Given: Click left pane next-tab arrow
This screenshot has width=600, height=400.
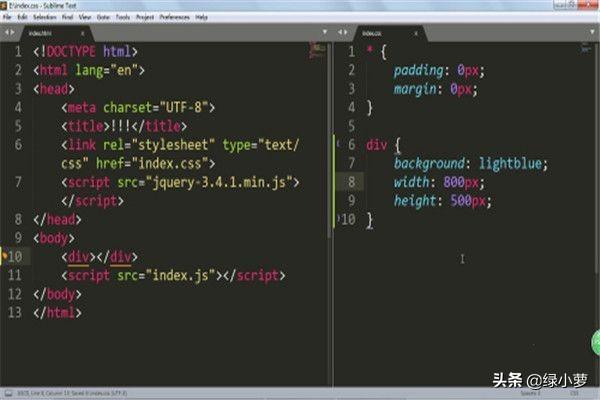Looking at the screenshot, I should [x=13, y=33].
